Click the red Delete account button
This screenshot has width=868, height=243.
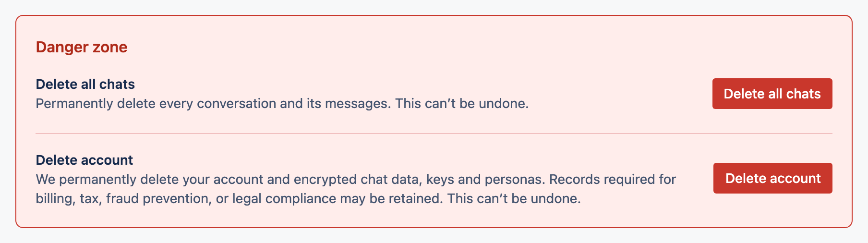coord(772,178)
